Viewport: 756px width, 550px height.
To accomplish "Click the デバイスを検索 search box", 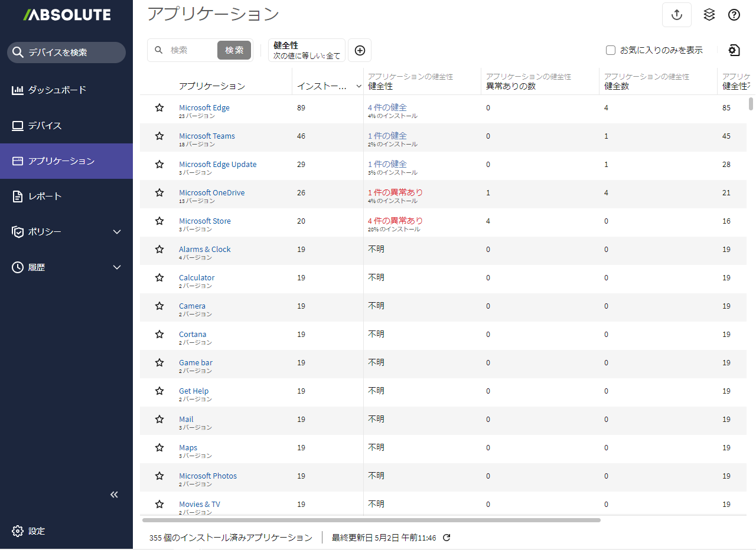I will (x=66, y=53).
